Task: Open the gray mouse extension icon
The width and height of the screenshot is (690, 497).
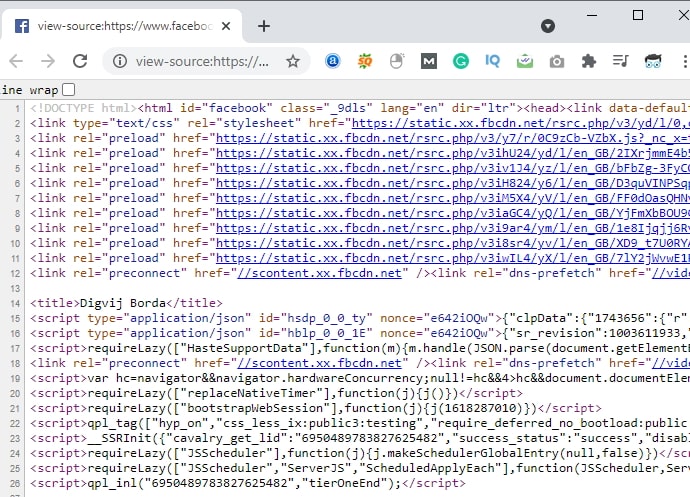Action: [x=397, y=61]
